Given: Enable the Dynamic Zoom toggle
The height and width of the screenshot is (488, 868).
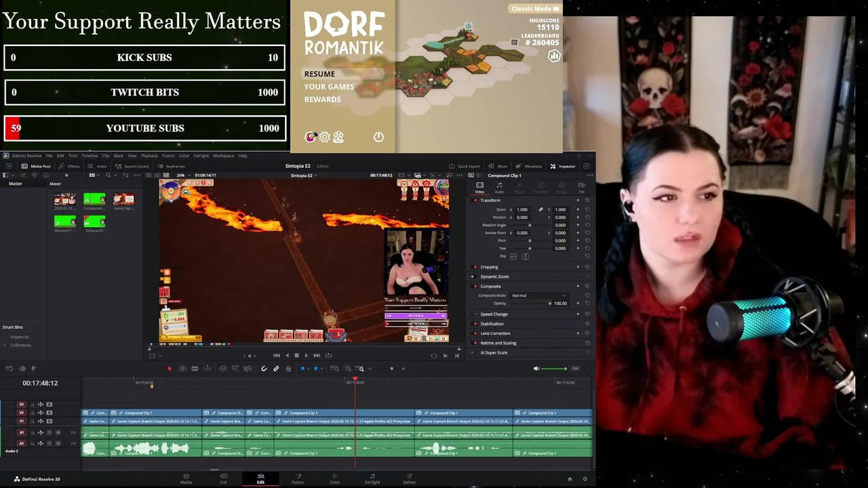Looking at the screenshot, I should [475, 277].
